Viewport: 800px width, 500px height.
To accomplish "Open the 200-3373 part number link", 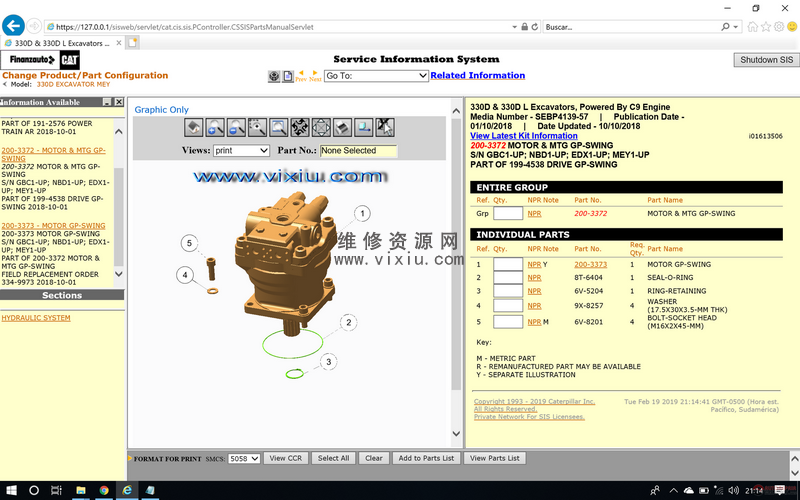I will click(590, 264).
